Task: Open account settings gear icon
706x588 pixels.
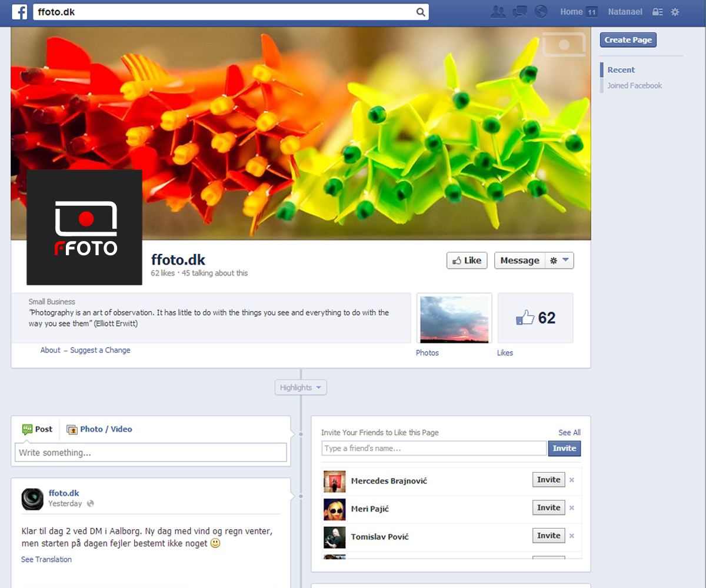Action: [675, 12]
